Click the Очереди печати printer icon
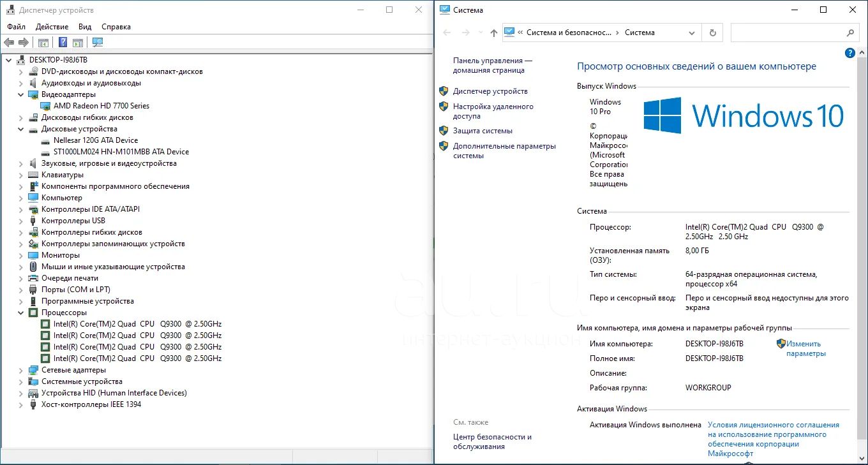This screenshot has height=465, width=868. tap(33, 278)
